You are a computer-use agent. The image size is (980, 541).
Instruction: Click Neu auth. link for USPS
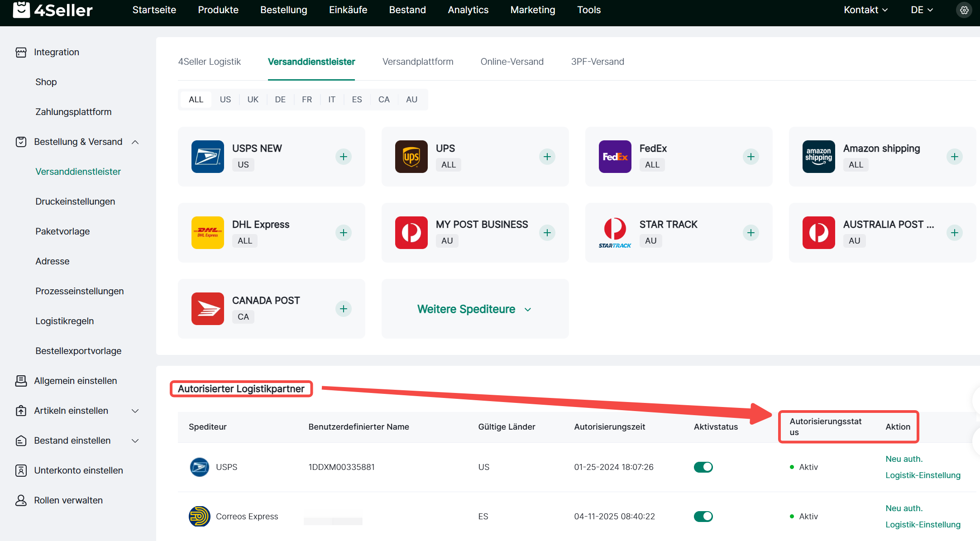coord(904,459)
